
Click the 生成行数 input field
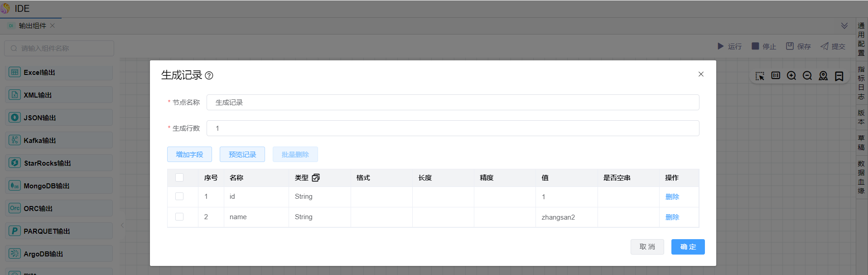pyautogui.click(x=453, y=128)
